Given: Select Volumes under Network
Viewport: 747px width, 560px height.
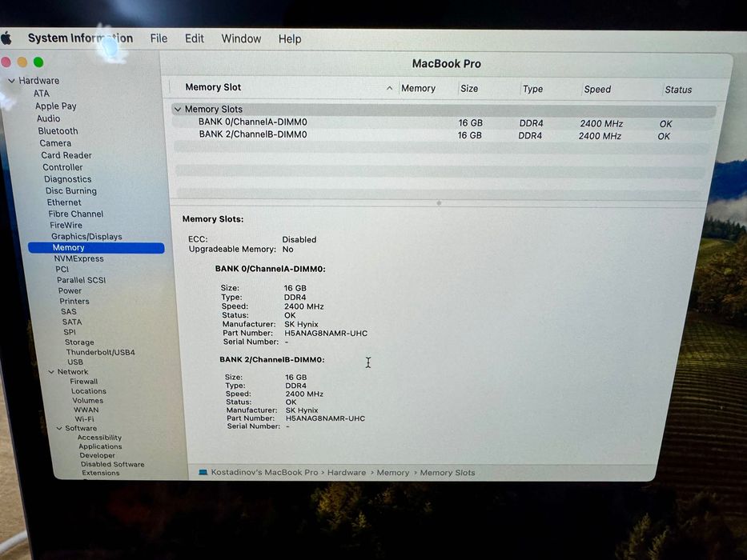Looking at the screenshot, I should pos(87,401).
